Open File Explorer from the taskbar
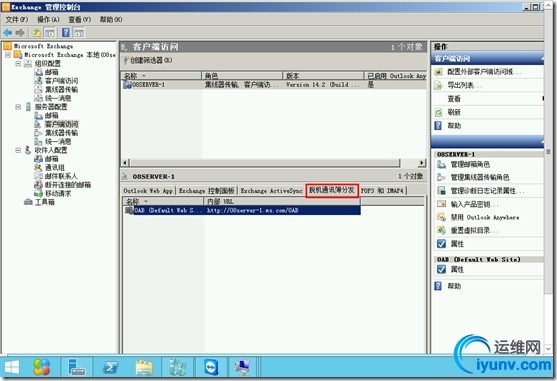557x381 pixels. coord(144,367)
